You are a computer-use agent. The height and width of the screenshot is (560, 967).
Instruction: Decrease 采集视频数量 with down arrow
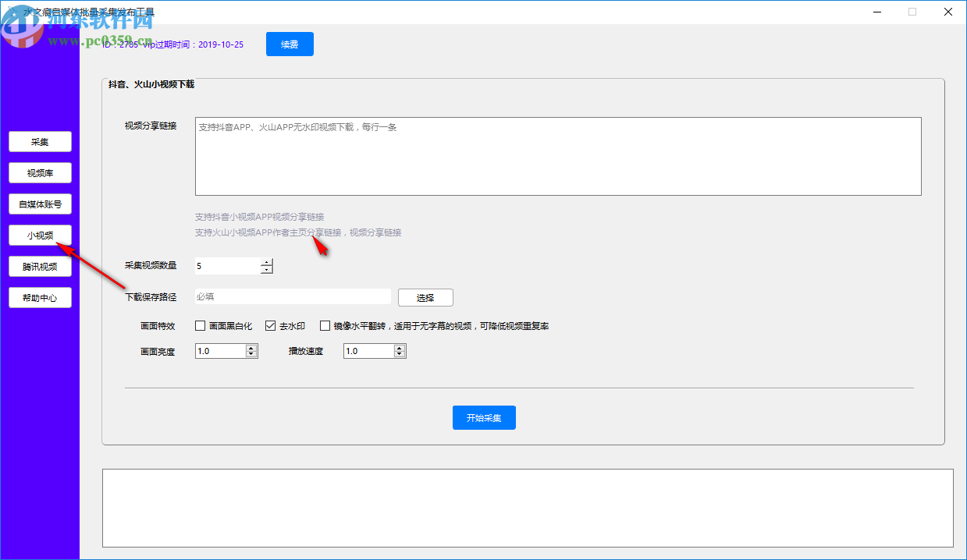pyautogui.click(x=267, y=270)
